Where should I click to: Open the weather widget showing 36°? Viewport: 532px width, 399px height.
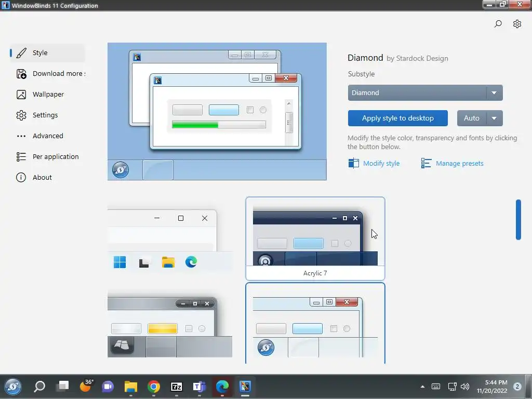pyautogui.click(x=86, y=385)
